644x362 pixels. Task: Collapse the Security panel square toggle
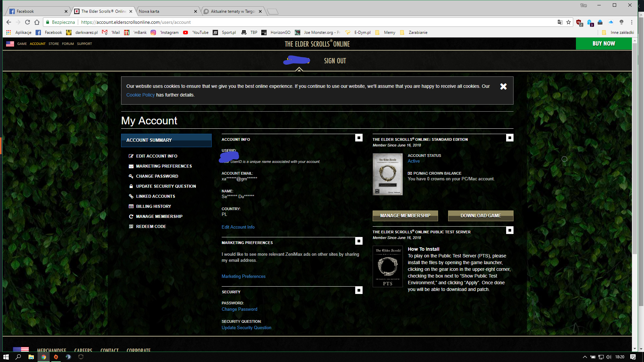pos(359,290)
